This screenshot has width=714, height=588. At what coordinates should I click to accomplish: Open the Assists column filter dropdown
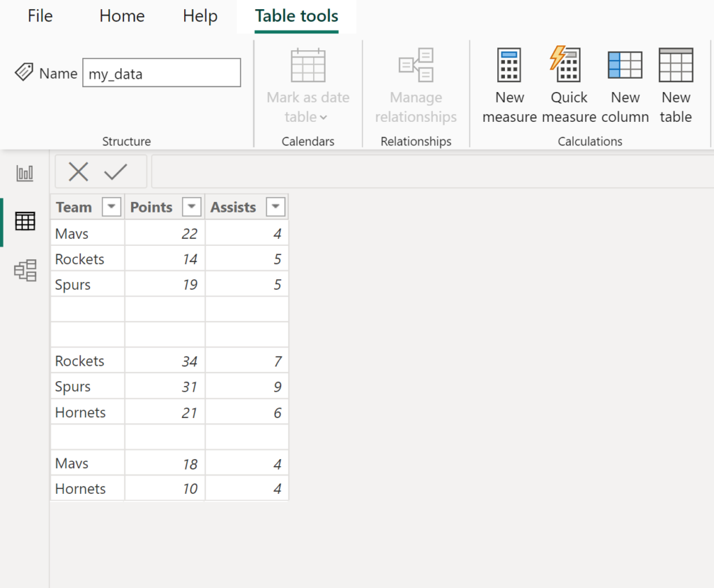click(275, 207)
